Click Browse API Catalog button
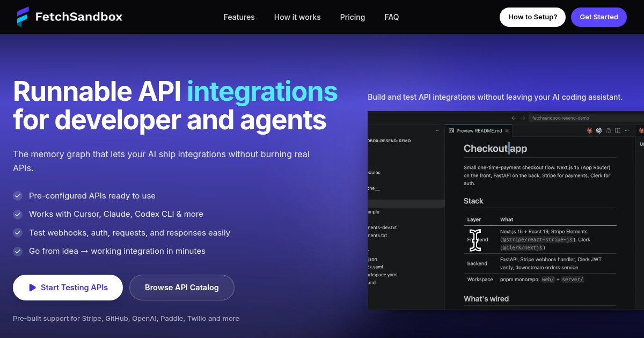Viewport: 644px width, 338px height. click(x=182, y=288)
